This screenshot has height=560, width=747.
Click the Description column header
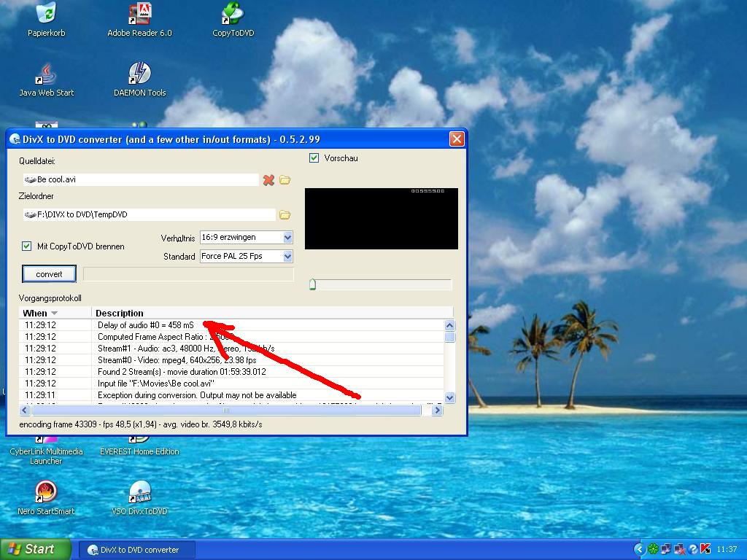[271, 313]
